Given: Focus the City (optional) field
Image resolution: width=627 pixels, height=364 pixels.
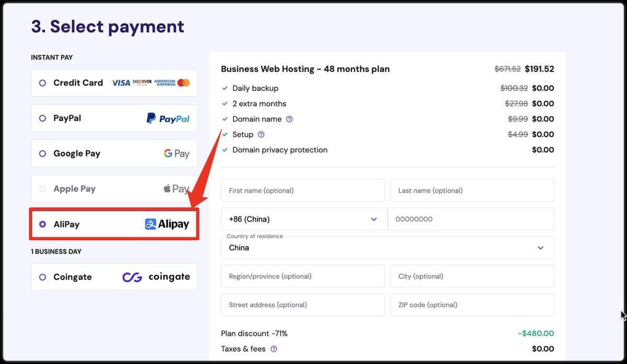Looking at the screenshot, I should pos(472,276).
